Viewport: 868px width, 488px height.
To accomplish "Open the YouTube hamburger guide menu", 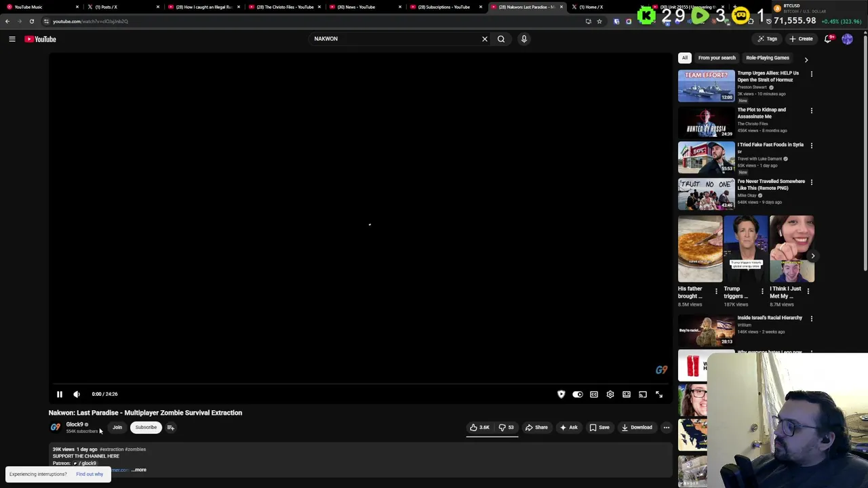I will click(12, 39).
